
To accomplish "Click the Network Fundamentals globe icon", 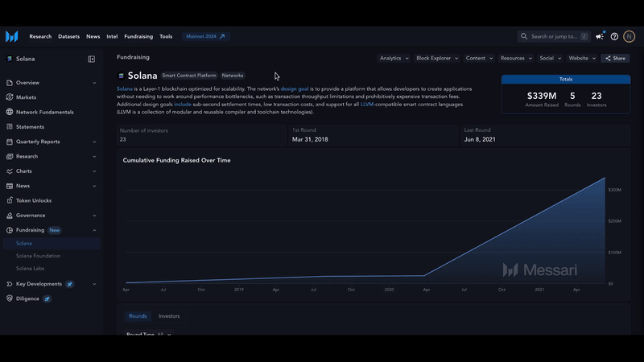I will [x=10, y=112].
